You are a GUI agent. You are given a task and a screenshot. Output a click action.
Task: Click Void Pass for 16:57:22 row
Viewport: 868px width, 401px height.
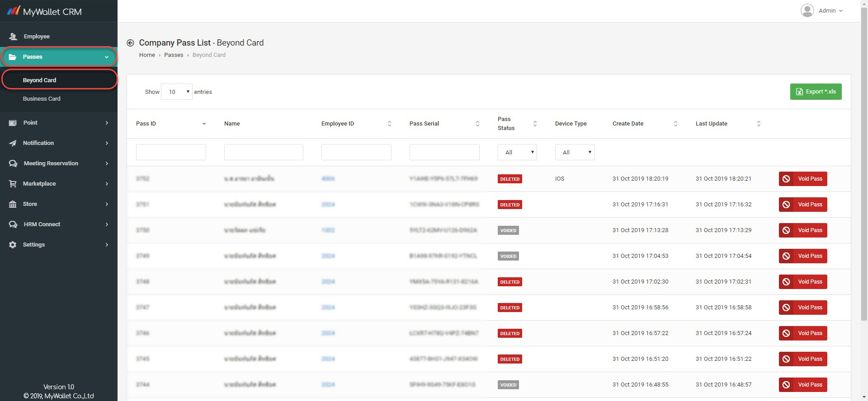803,333
